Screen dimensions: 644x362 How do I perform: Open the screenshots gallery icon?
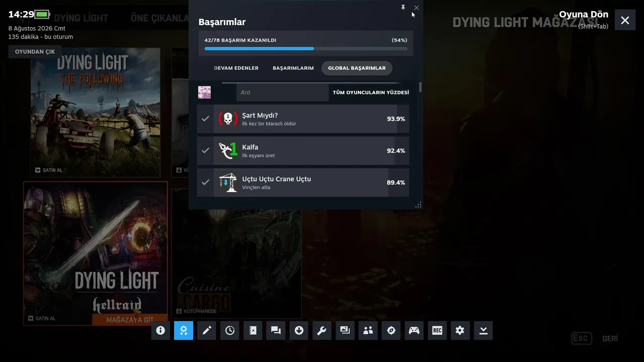345,330
